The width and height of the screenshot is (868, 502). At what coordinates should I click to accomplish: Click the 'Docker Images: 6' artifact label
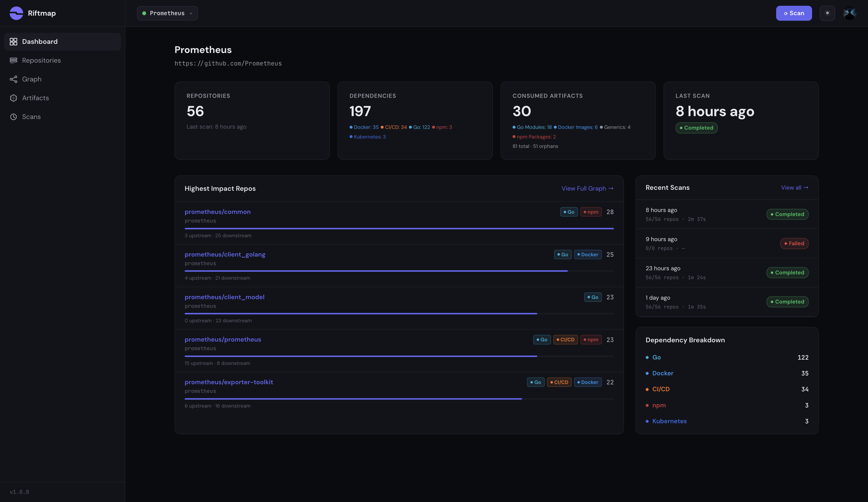[576, 127]
